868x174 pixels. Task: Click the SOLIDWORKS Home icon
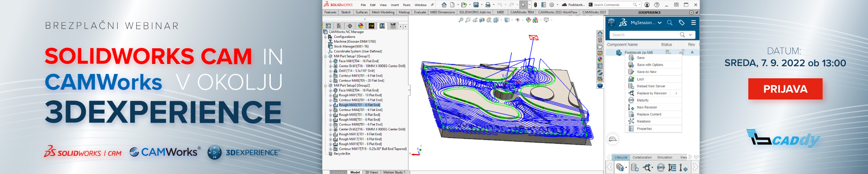pyautogui.click(x=444, y=5)
